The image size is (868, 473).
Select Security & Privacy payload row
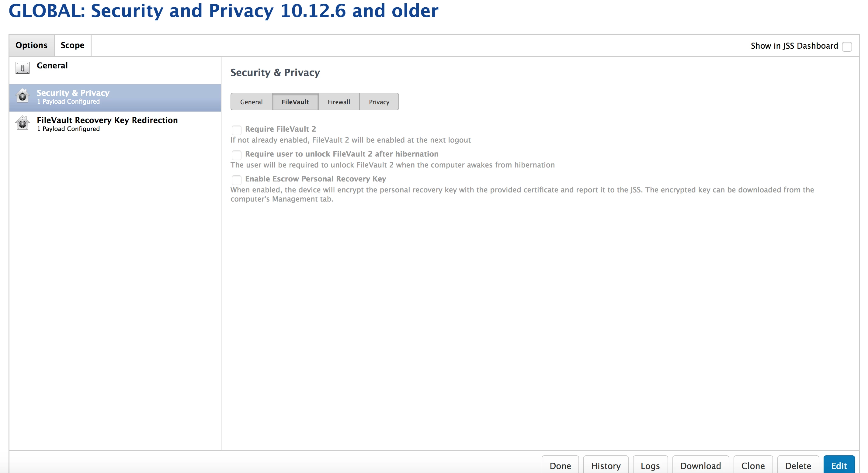click(115, 98)
